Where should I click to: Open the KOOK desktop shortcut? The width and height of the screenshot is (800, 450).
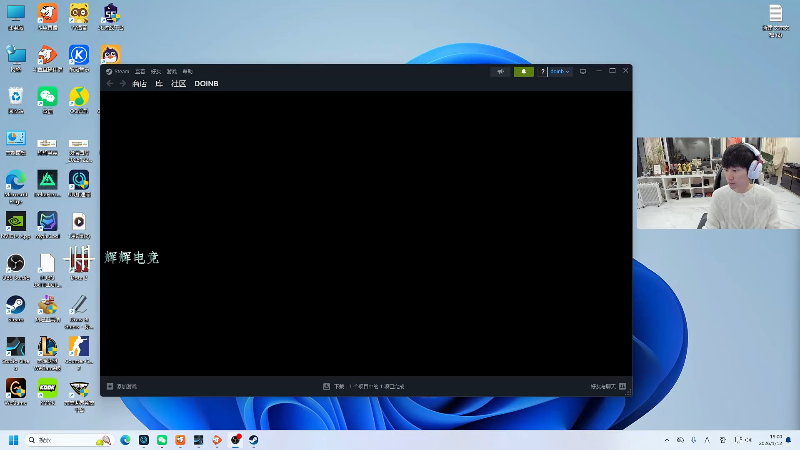[x=47, y=392]
